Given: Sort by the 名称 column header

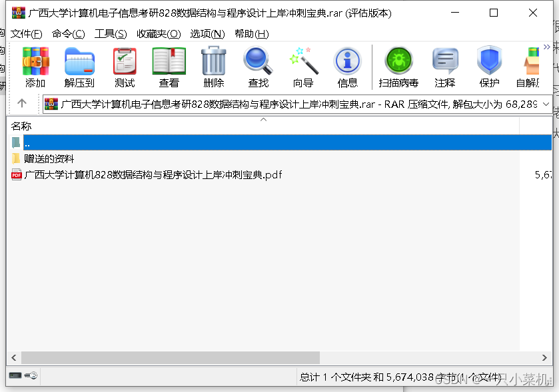Looking at the screenshot, I should 263,126.
